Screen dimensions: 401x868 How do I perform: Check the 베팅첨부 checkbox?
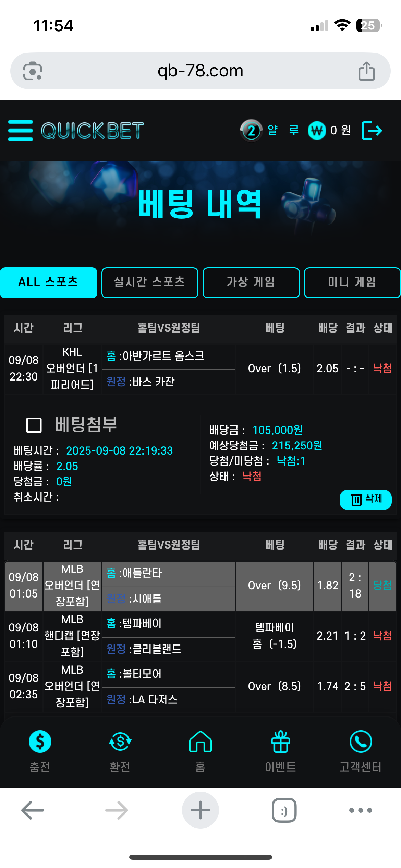click(x=34, y=425)
